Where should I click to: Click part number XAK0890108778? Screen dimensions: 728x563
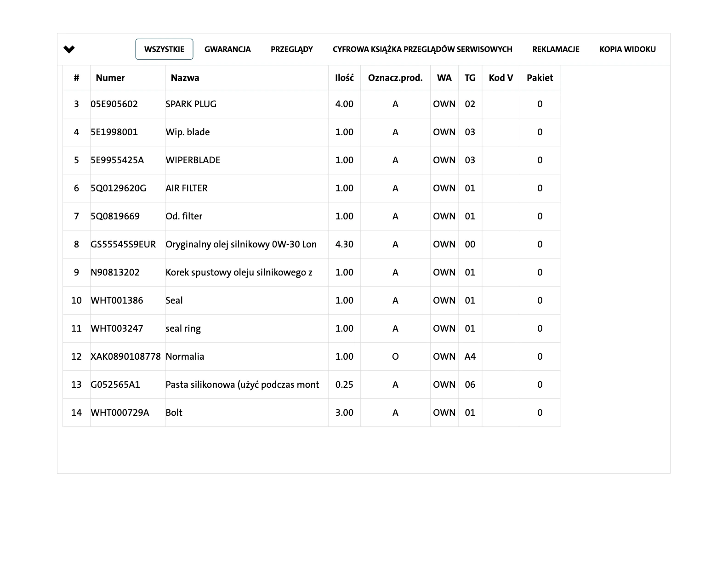(125, 356)
